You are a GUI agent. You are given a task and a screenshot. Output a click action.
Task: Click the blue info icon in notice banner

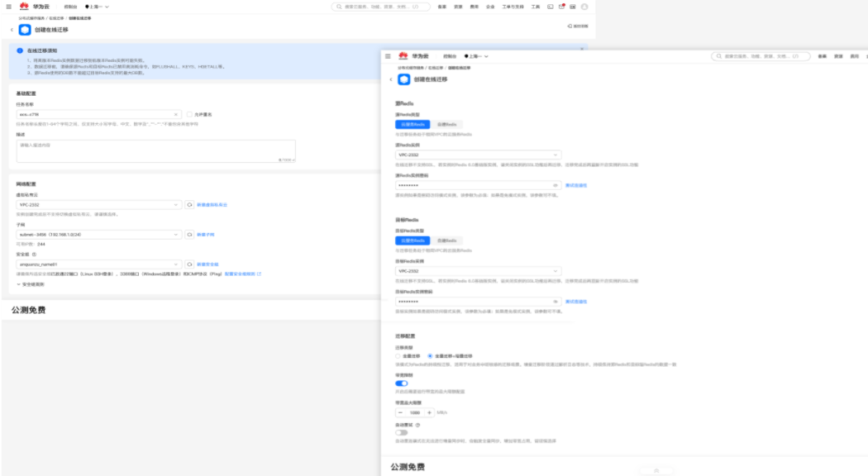click(x=20, y=50)
